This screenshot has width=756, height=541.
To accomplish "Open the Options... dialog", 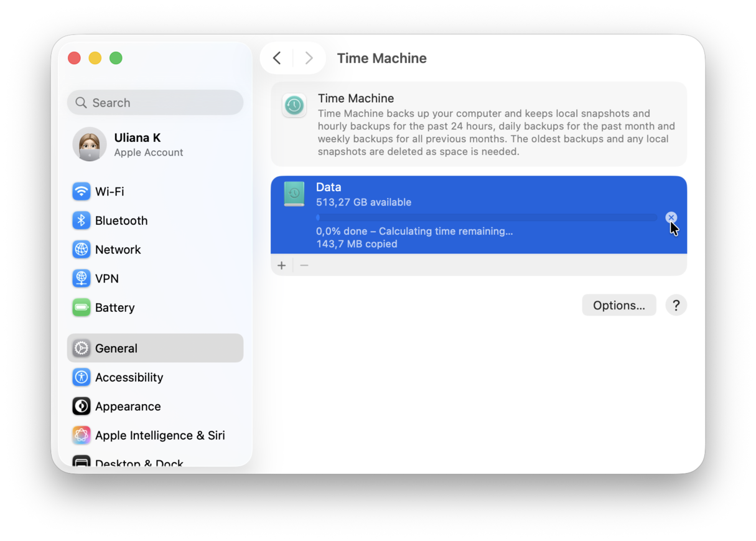I will [x=618, y=305].
